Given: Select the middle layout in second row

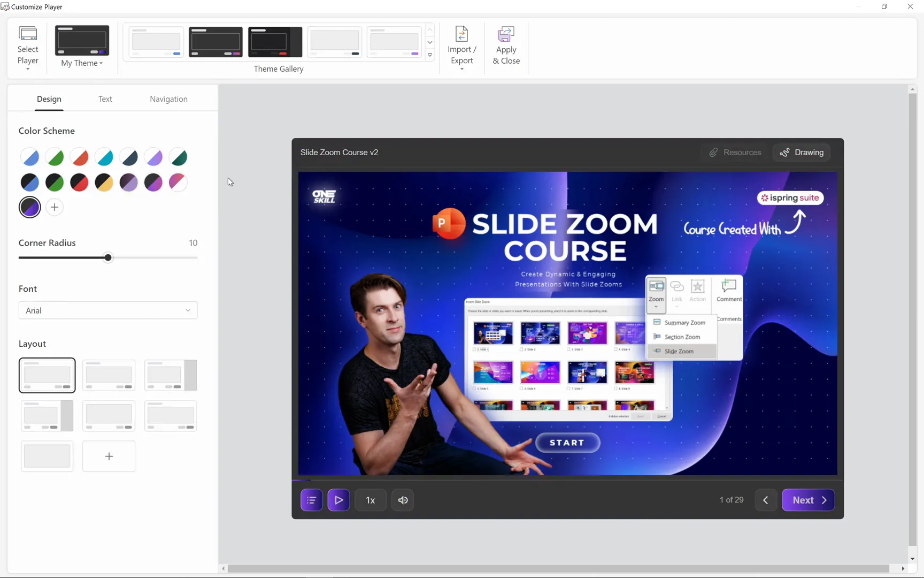Looking at the screenshot, I should [109, 416].
